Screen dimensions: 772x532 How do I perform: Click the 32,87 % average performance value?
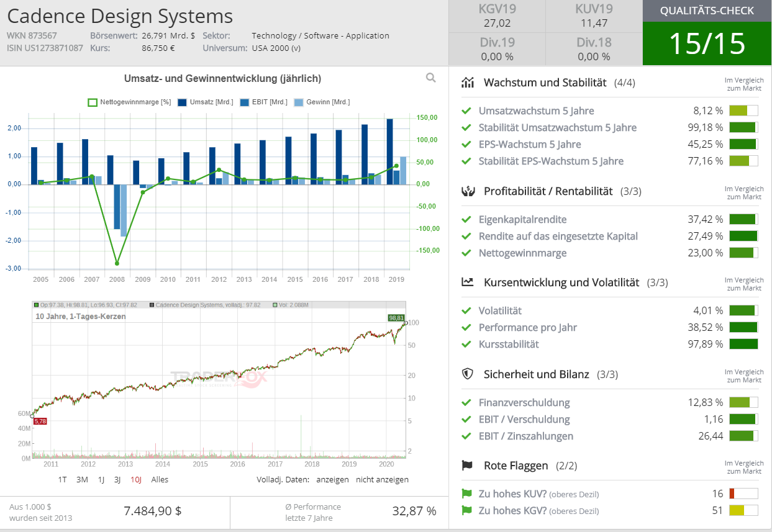click(x=414, y=512)
